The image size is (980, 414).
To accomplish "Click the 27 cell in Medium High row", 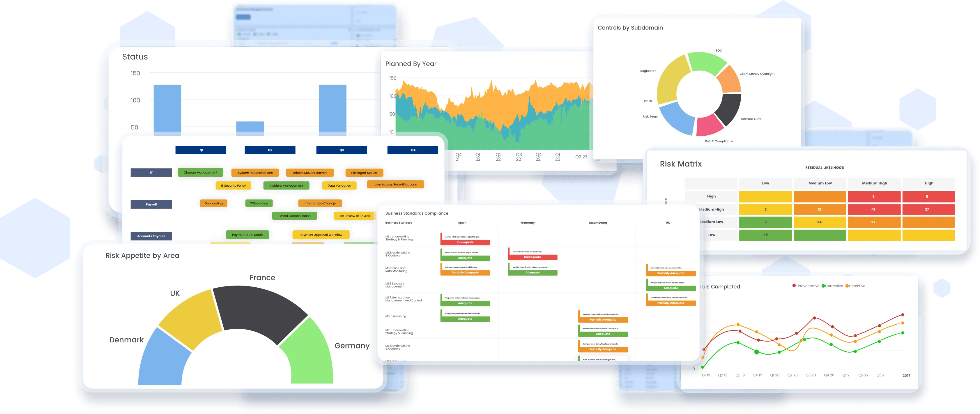I will point(928,209).
